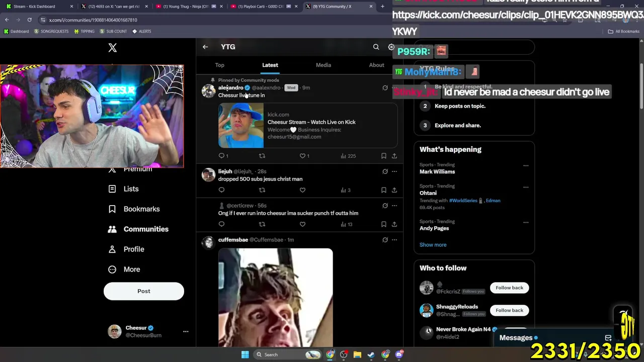Open Windows Start menu
This screenshot has height=362, width=644.
(245, 354)
